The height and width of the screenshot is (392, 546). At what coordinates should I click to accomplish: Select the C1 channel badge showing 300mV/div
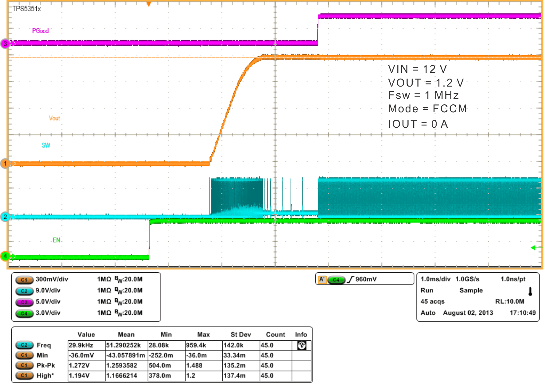point(25,280)
